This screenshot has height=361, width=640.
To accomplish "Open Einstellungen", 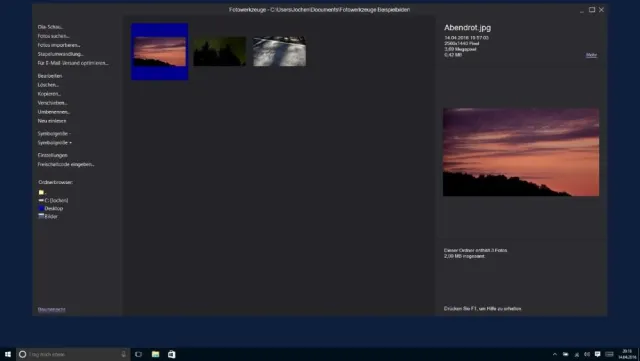I will pyautogui.click(x=53, y=155).
